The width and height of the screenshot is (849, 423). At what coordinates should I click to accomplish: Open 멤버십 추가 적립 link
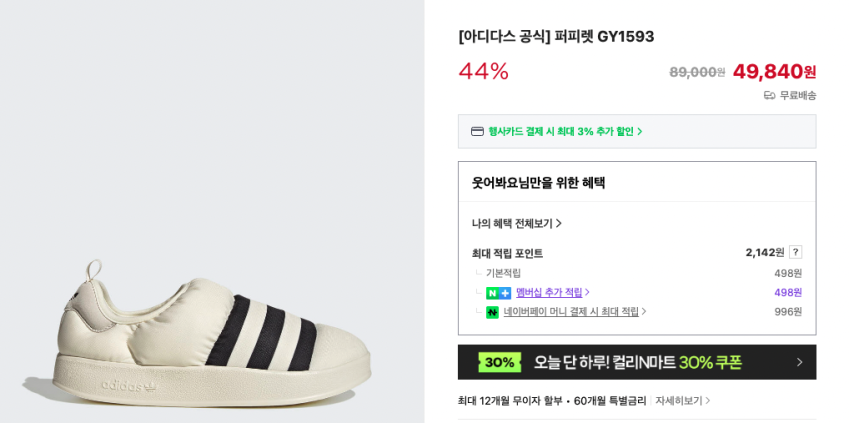552,293
